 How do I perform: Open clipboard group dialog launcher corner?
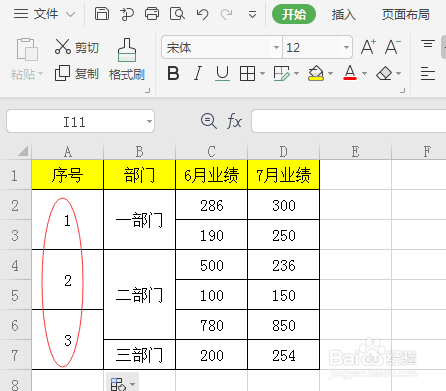point(147,90)
